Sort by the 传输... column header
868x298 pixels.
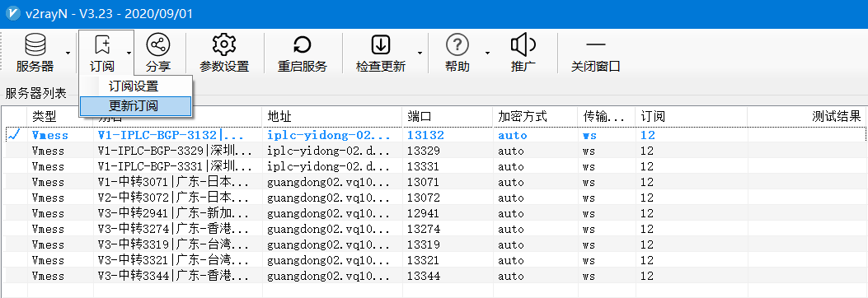(606, 116)
